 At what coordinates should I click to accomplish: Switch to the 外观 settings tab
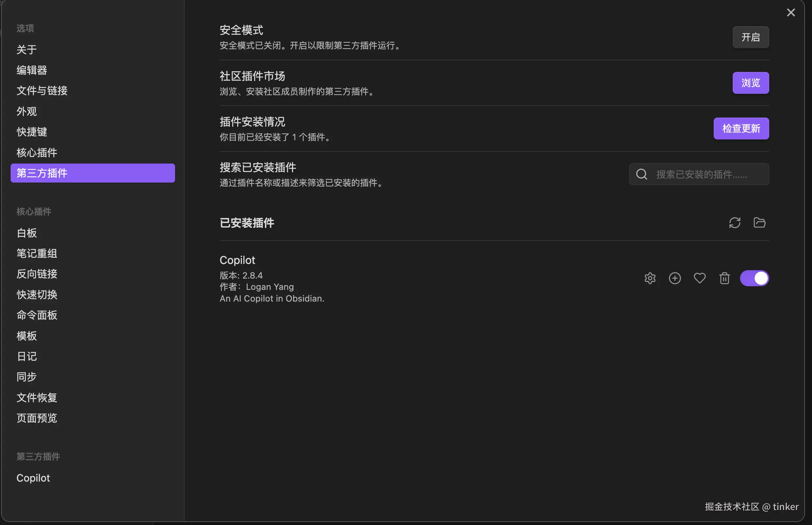click(27, 111)
